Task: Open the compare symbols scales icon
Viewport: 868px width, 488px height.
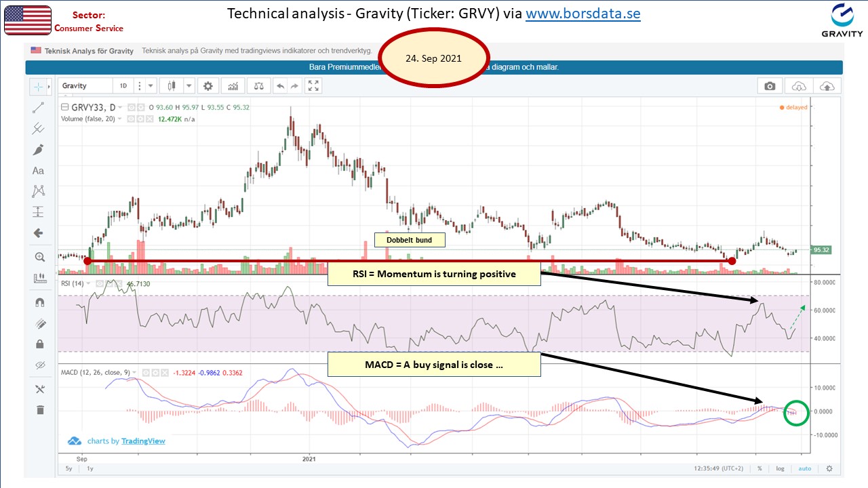Action: pos(258,86)
